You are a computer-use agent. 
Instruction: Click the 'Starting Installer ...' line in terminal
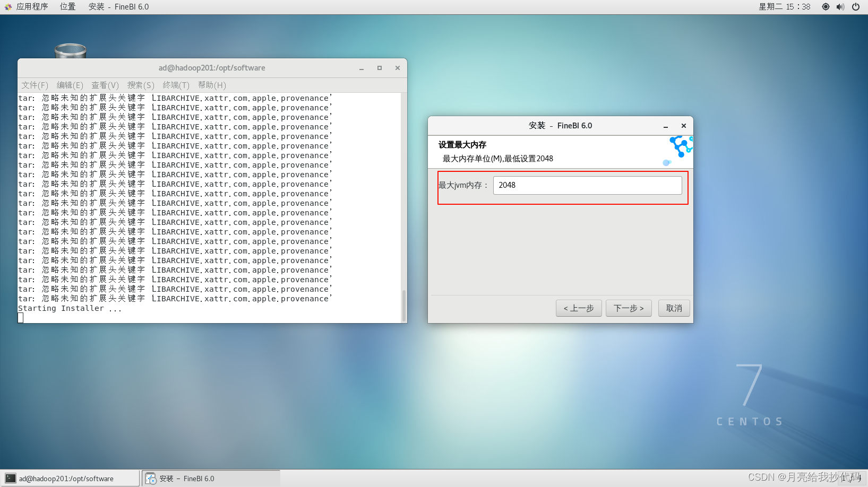[70, 308]
